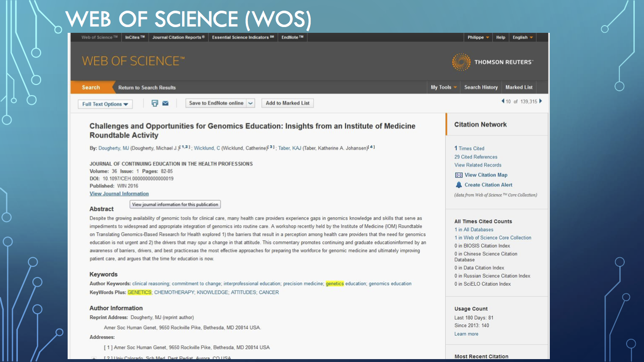Click 0 in Russian Science Citation Index
The image size is (644, 362).
[492, 276]
